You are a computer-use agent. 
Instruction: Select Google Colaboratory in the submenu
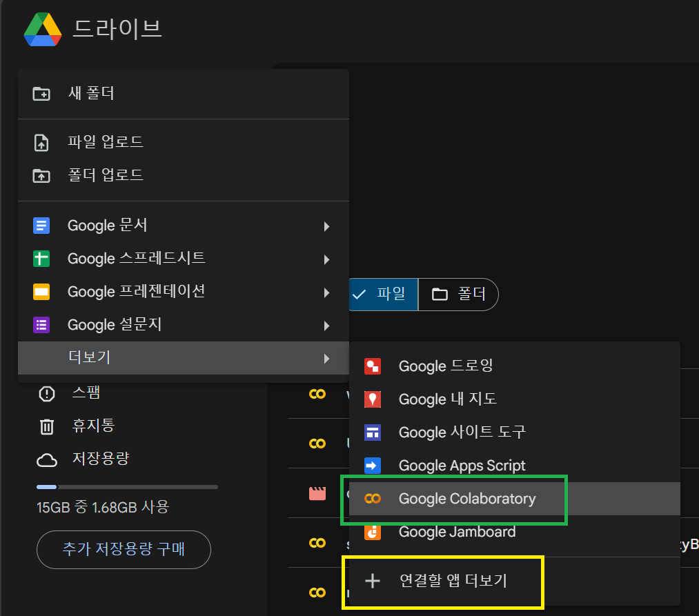point(515,499)
